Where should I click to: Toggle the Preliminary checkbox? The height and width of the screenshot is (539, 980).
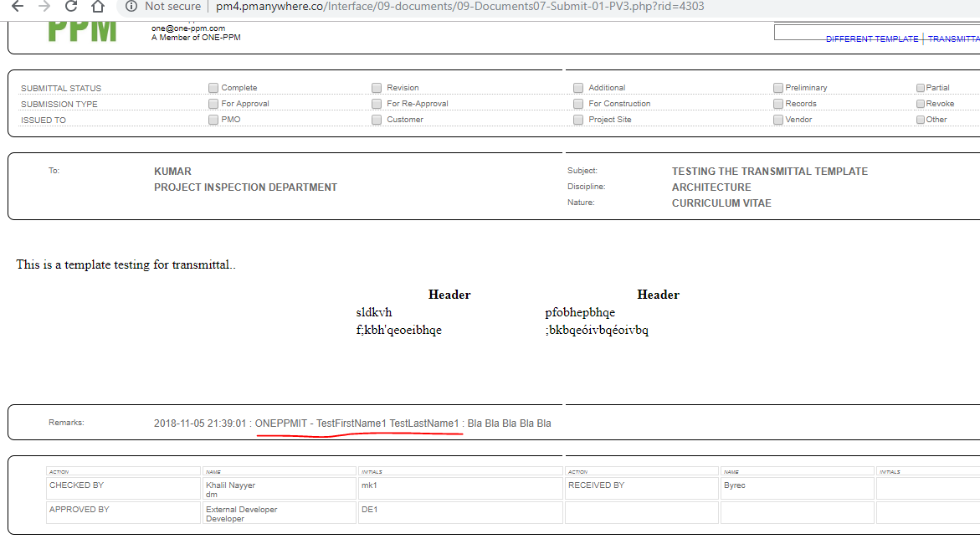pos(778,88)
